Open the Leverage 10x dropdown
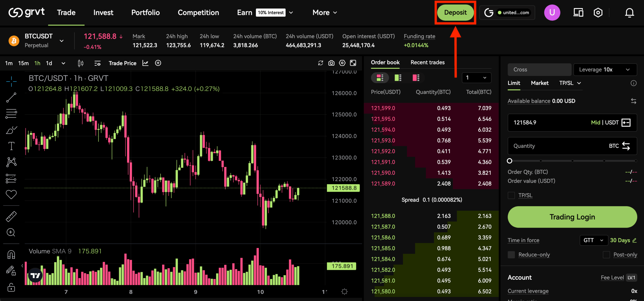This screenshot has width=644, height=301. [605, 70]
